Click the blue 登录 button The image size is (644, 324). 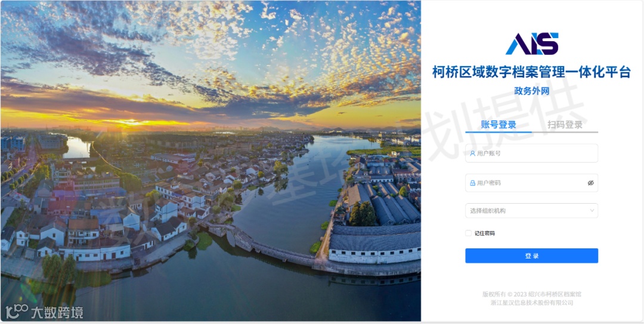pyautogui.click(x=531, y=256)
